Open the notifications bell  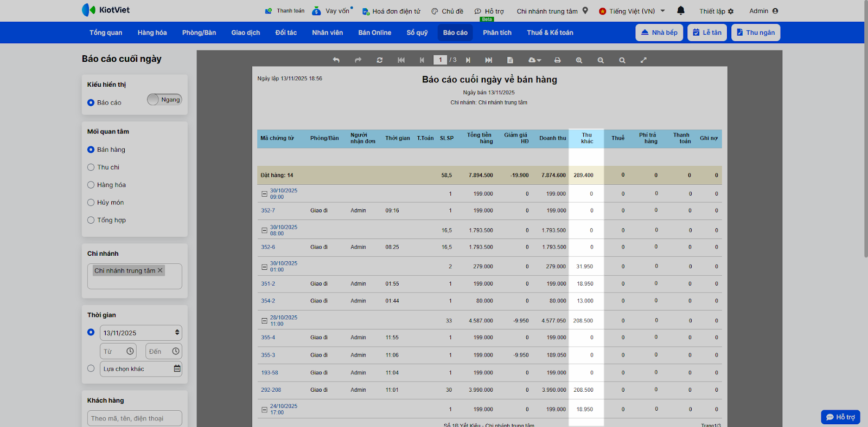coord(680,11)
